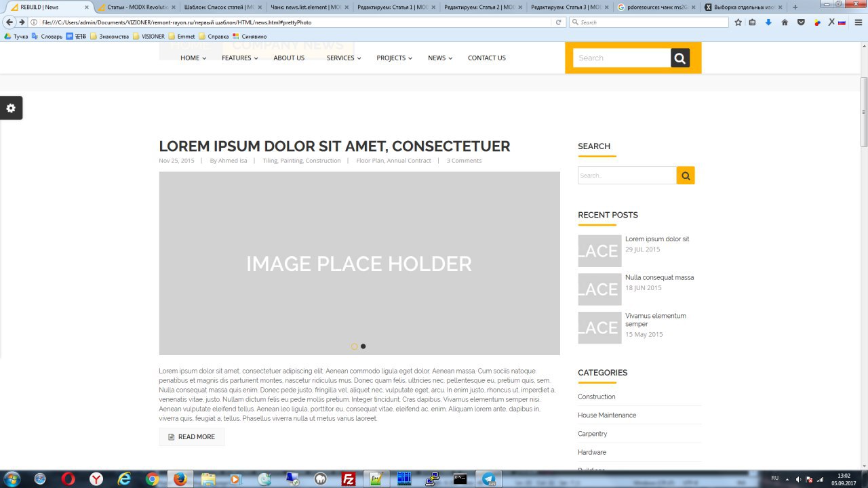This screenshot has height=488, width=868.
Task: Click the volume icon in system tray
Action: [798, 479]
